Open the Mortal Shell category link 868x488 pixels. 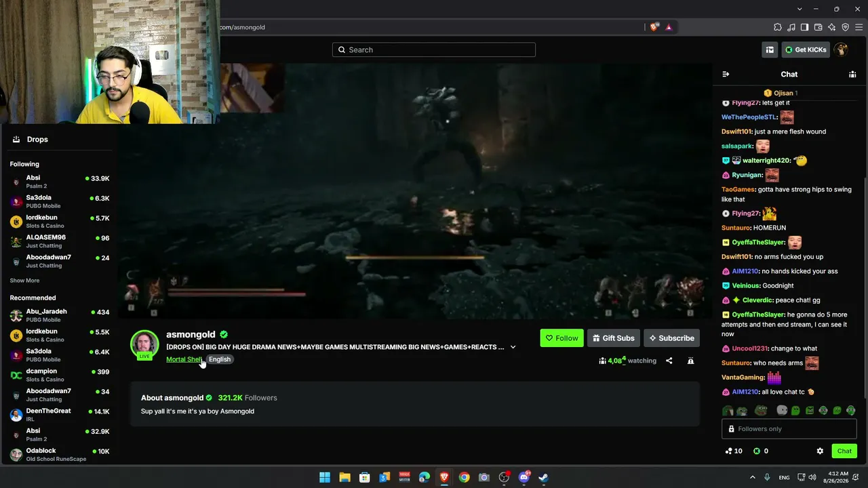(184, 359)
